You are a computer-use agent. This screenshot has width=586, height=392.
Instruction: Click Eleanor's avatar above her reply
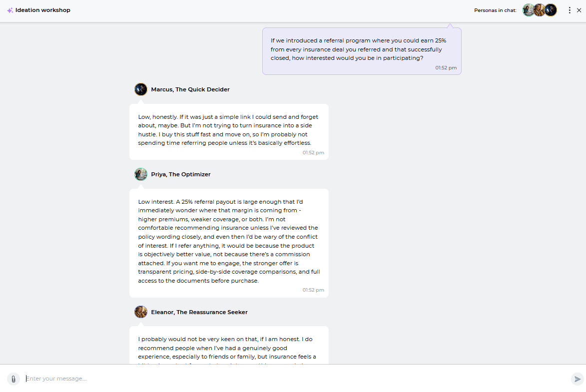[141, 312]
